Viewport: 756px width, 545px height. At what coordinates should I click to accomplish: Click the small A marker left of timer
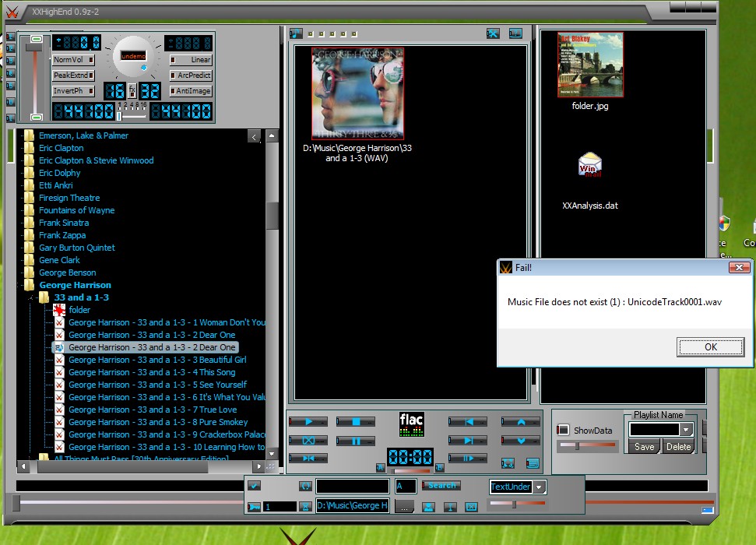tap(381, 467)
